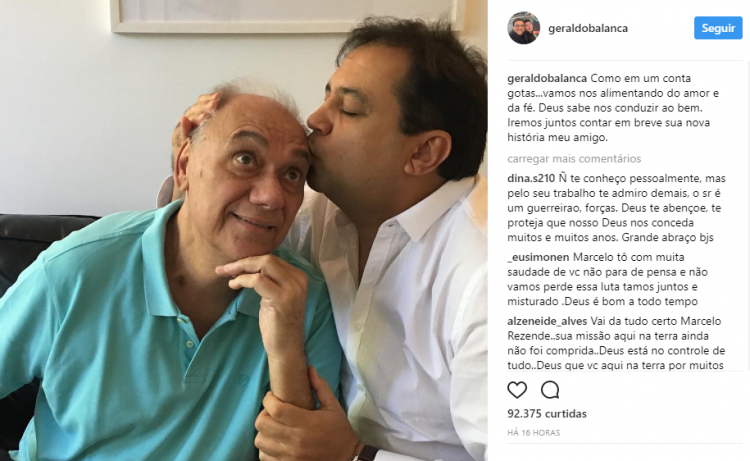
Task: View the 92.375 curtidas likes list
Action: 547,414
